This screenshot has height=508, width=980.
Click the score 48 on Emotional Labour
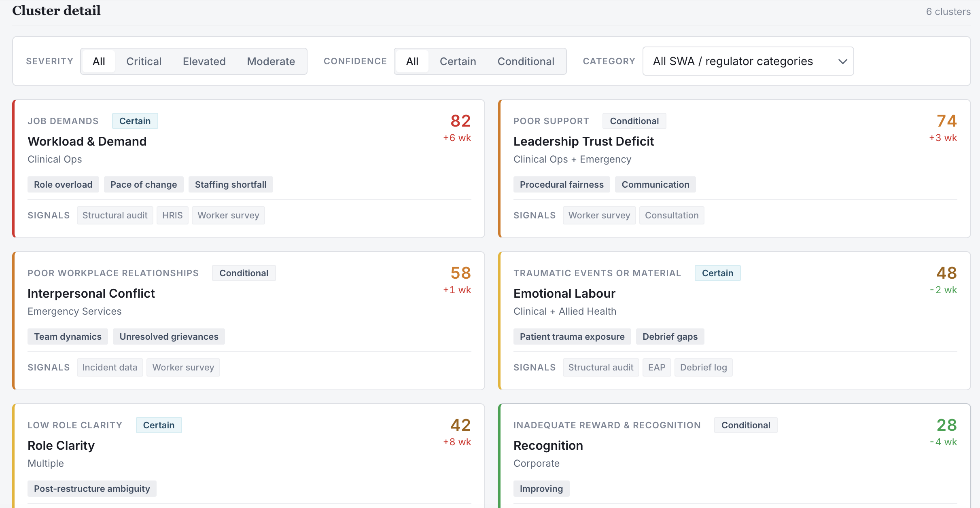947,273
